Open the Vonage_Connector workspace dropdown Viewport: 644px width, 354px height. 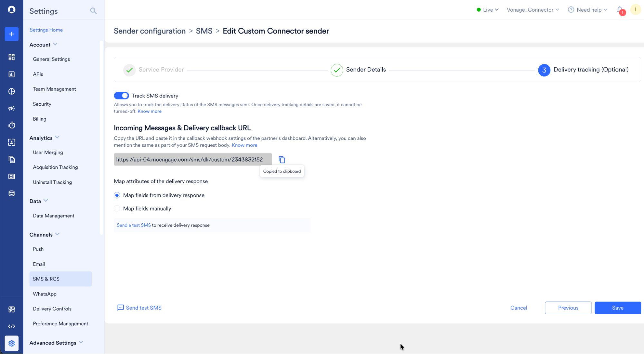(533, 10)
